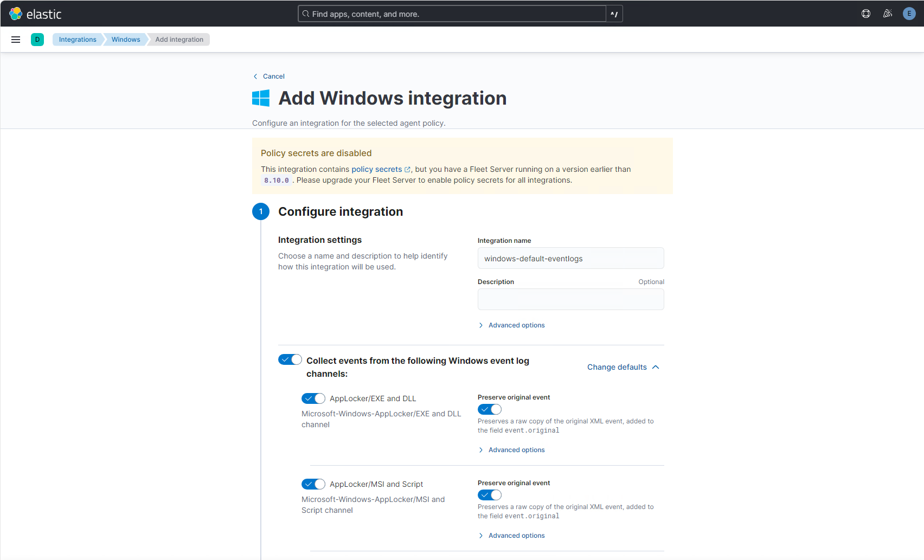Click the Configure integration heading
924x560 pixels.
341,212
